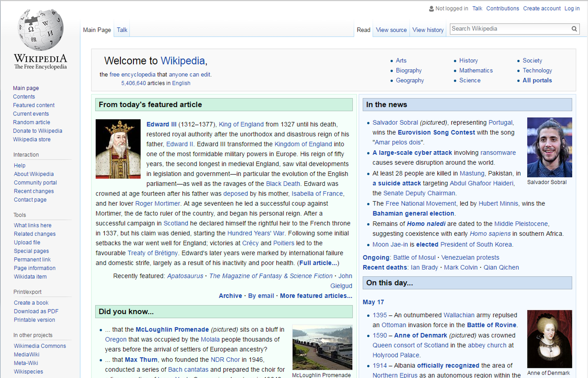Open the Technology portal
The height and width of the screenshot is (378, 588).
click(537, 71)
